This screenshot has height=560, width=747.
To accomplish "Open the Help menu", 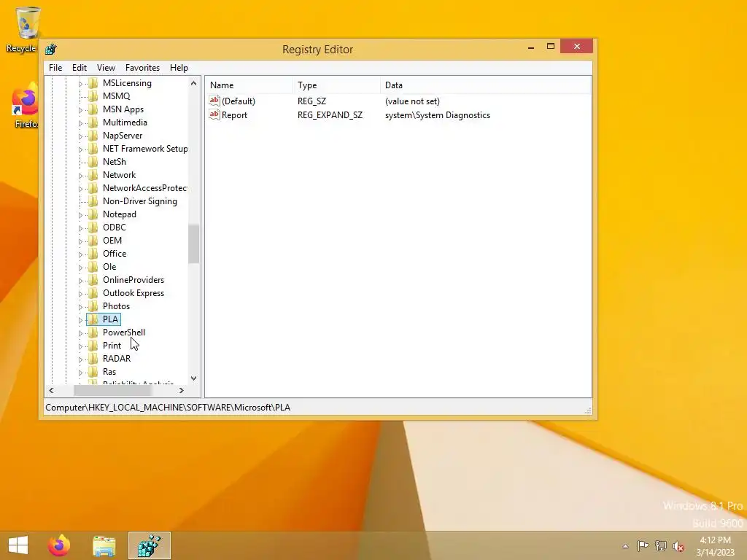I will pyautogui.click(x=179, y=68).
